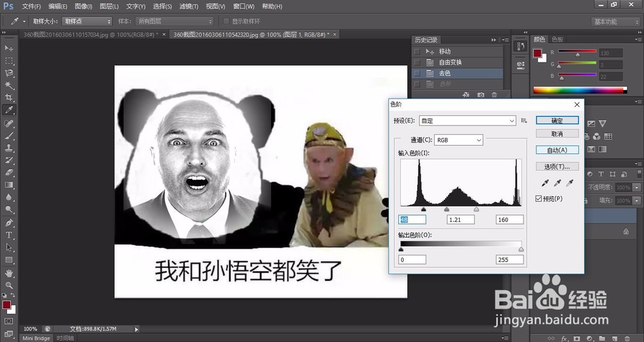Open the Opacity dropdown arrow in Layers
The width and height of the screenshot is (644, 342).
click(x=637, y=187)
